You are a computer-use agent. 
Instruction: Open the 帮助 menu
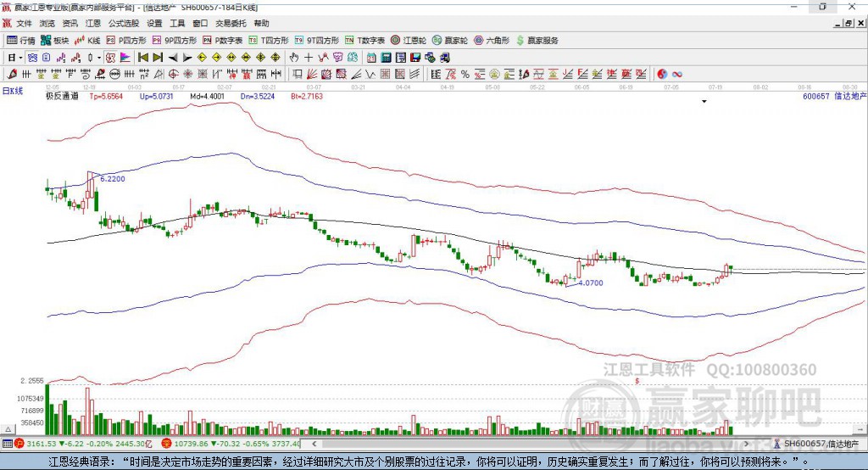click(x=261, y=23)
